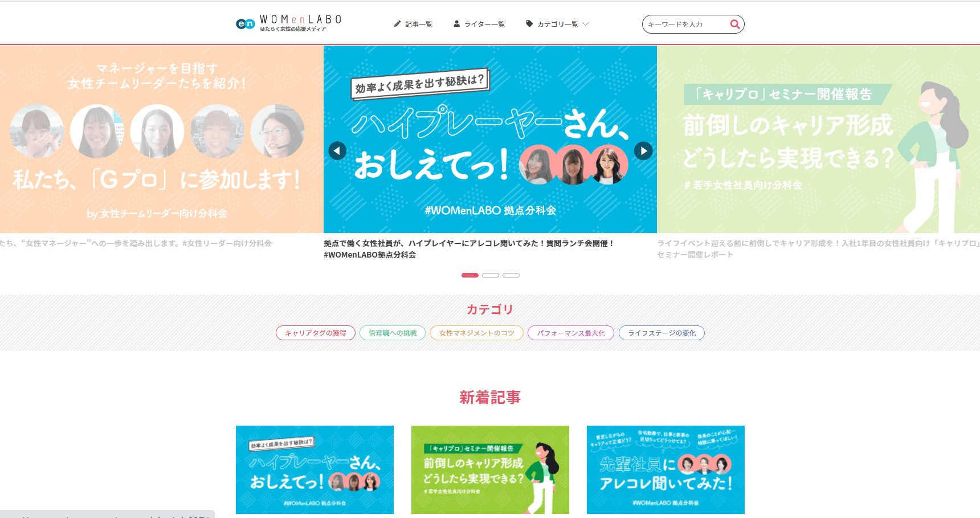The width and height of the screenshot is (980, 518).
Task: Open the 記事一覧 menu item
Action: tap(418, 24)
